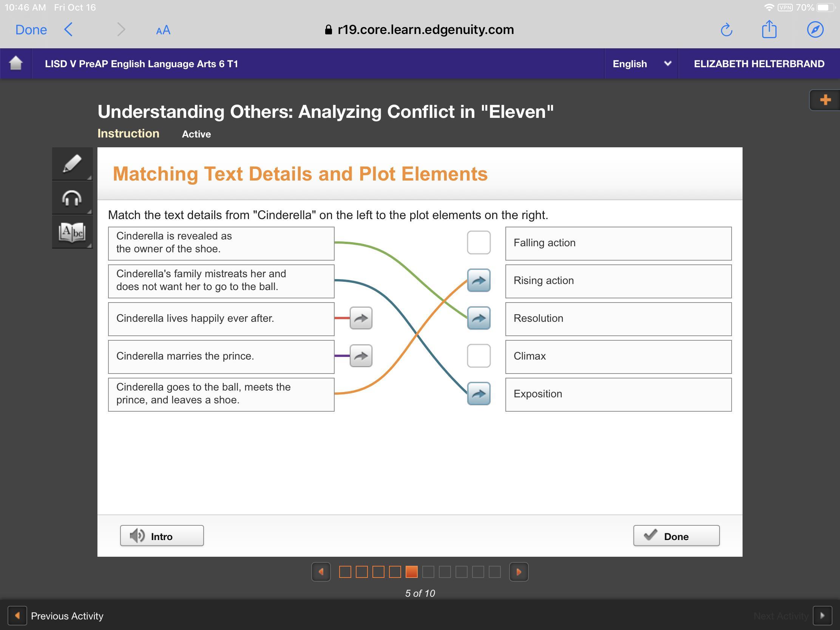Open the headphones read-aloud tool
The image size is (840, 630).
(x=72, y=198)
